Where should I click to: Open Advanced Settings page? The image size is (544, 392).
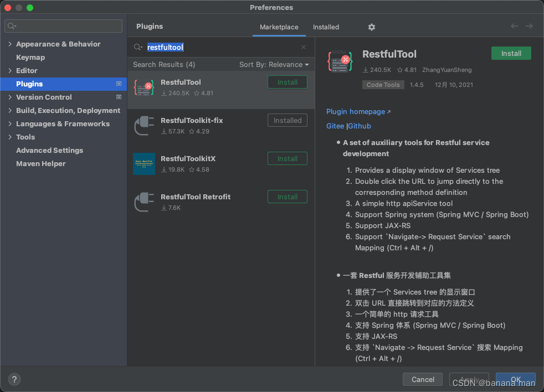50,150
